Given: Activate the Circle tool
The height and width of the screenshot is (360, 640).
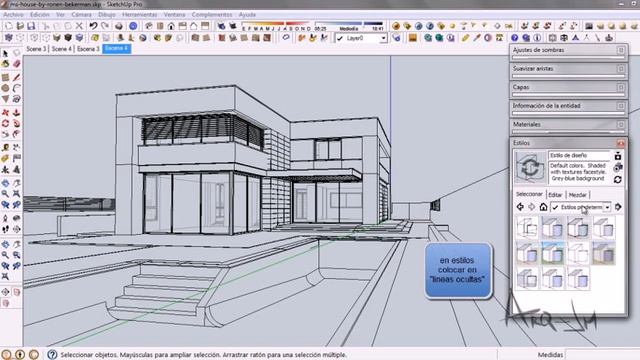Looking at the screenshot, I should 5,88.
